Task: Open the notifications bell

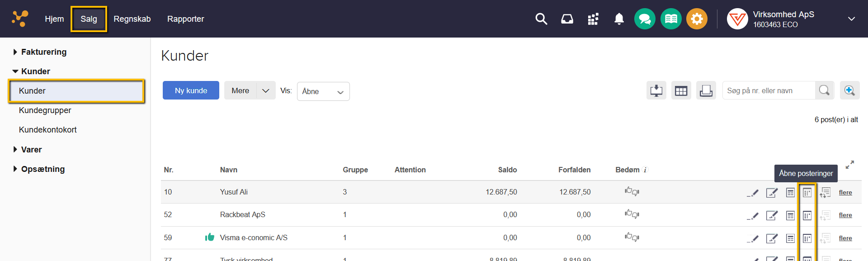Action: pyautogui.click(x=619, y=19)
